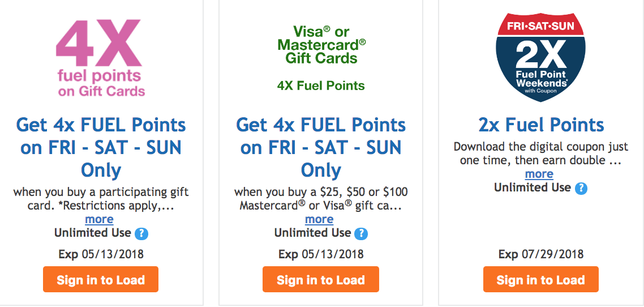Screen dimensions: 644x307
Task: Expand 'more' under Download the digital coupon text
Action: (x=539, y=174)
